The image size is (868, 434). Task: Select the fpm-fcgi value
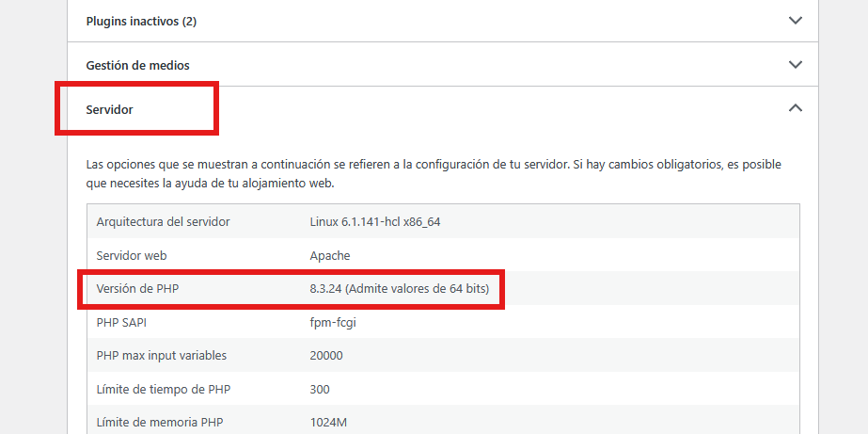(x=333, y=322)
